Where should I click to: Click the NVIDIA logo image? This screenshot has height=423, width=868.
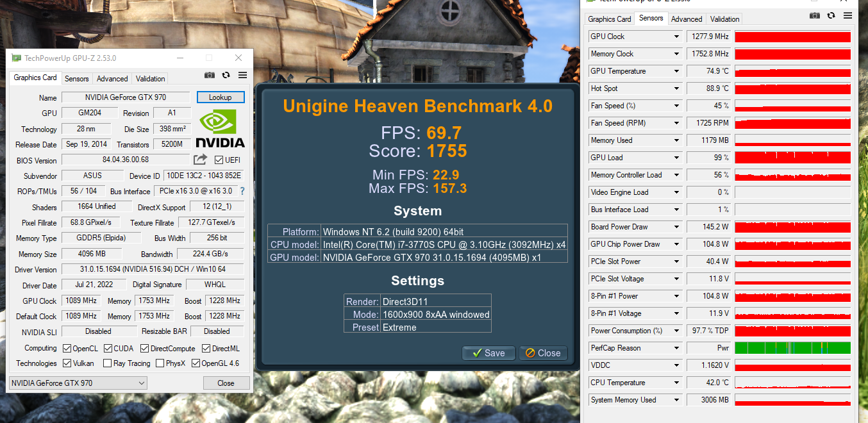[x=220, y=129]
